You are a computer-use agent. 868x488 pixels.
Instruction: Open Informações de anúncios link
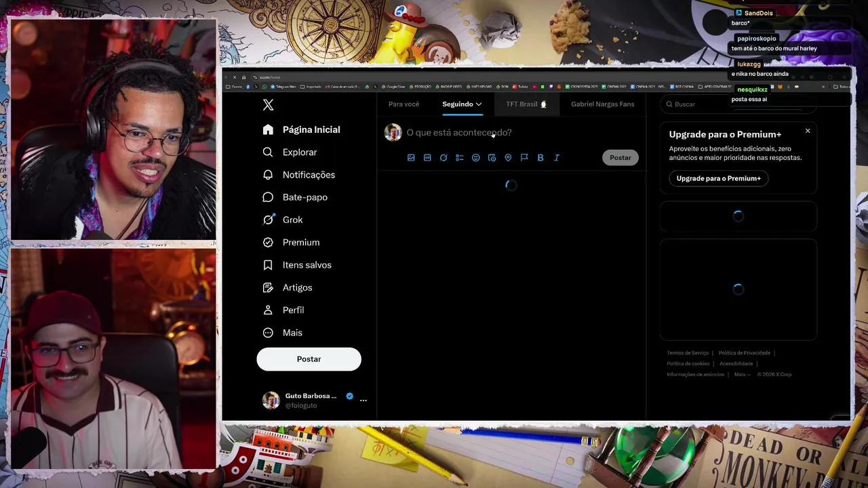695,375
